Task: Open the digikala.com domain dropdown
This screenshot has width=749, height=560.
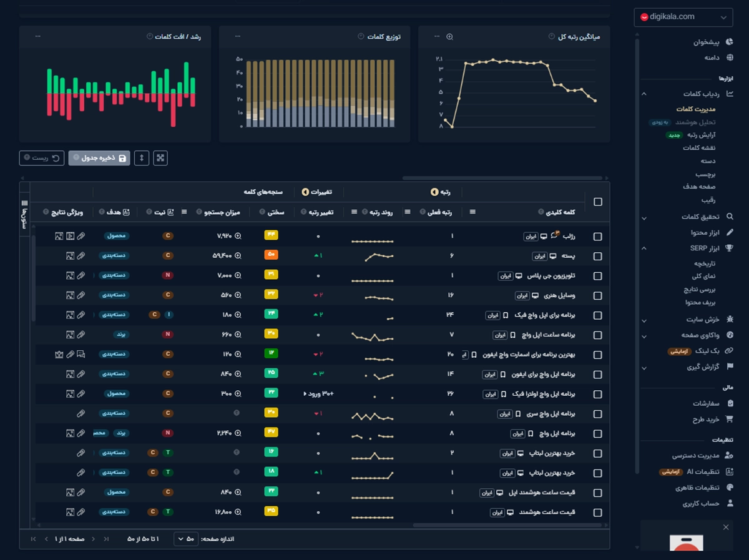Action: [683, 17]
